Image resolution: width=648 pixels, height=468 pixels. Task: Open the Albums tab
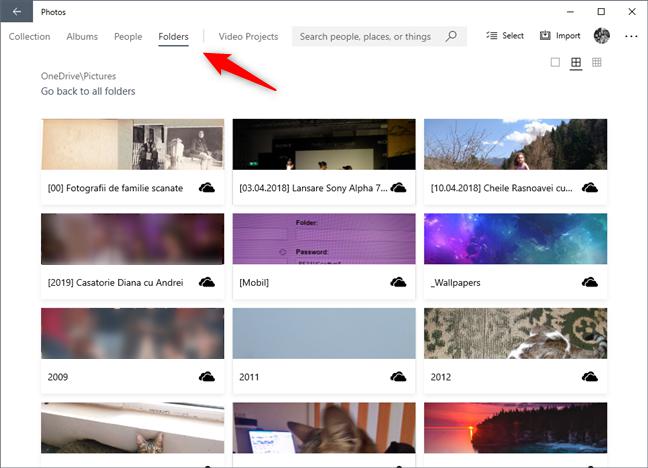click(x=82, y=36)
